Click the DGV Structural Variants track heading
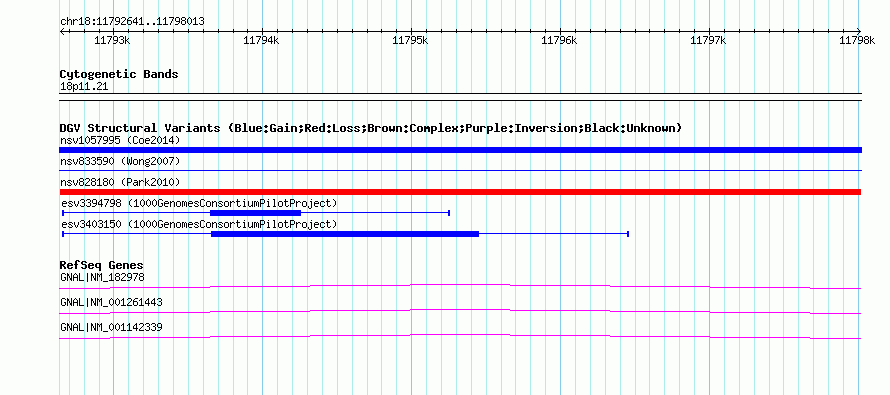 click(371, 128)
